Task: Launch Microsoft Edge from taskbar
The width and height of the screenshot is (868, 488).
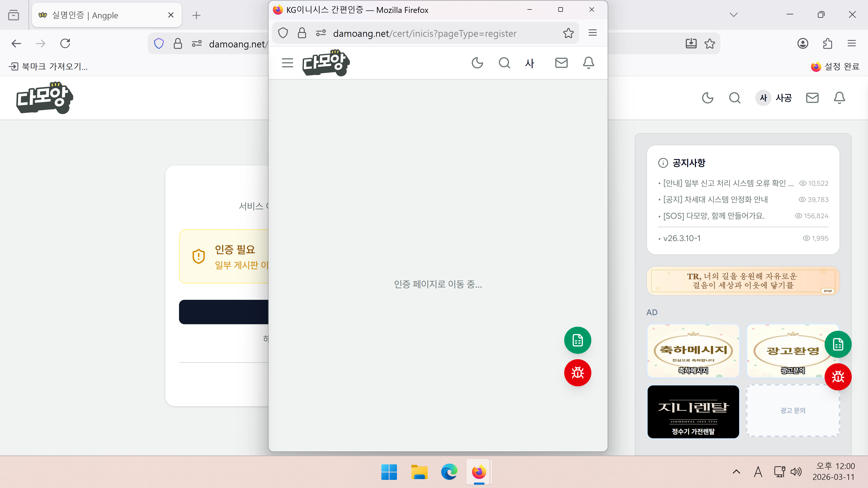Action: [x=449, y=472]
